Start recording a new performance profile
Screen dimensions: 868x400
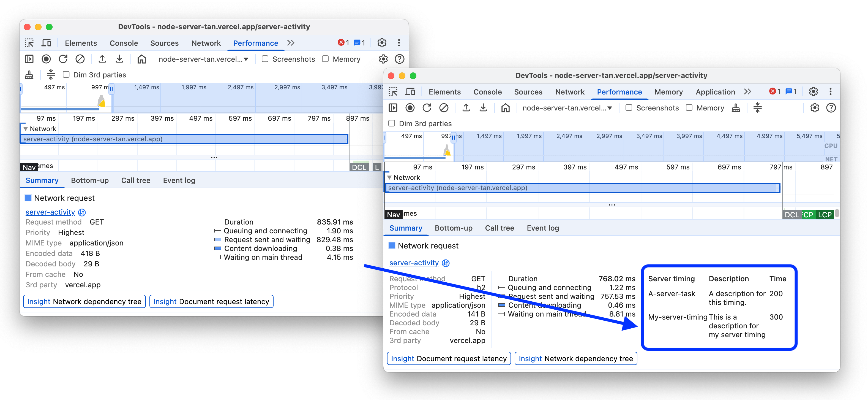(410, 108)
